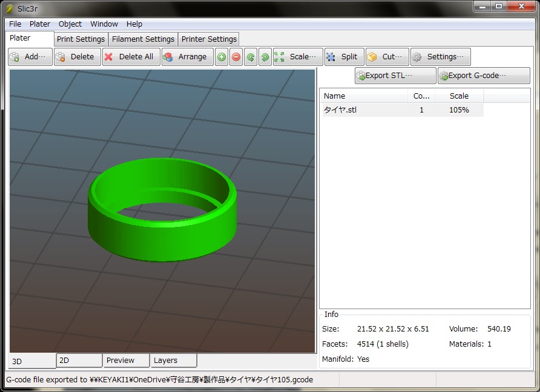540x392 pixels.
Task: Rotate object 45° counter-clockwise icon
Action: tap(251, 57)
